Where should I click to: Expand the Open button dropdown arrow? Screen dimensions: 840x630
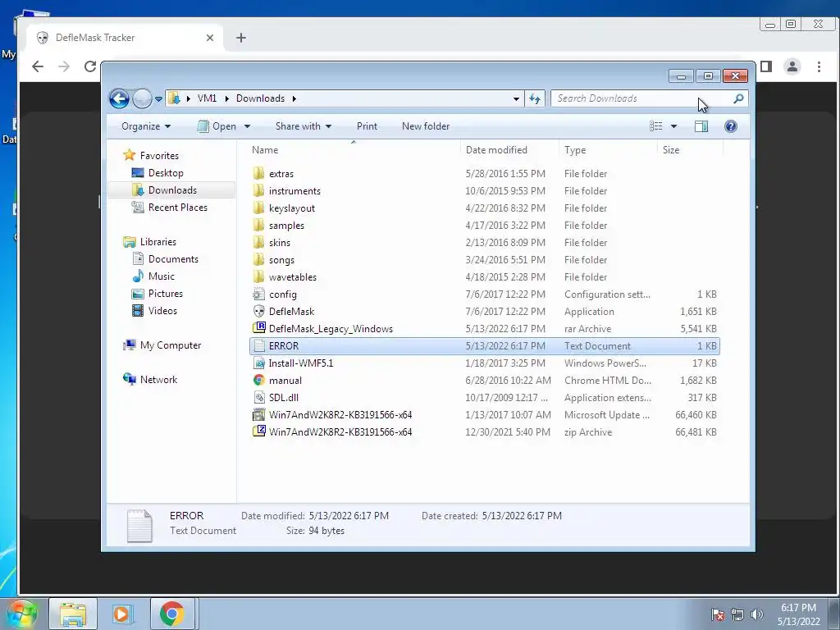click(x=247, y=126)
